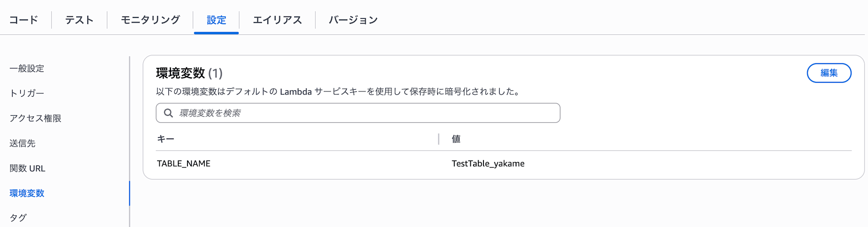Select トリガー in the sidebar
The height and width of the screenshot is (227, 868).
pos(27,93)
